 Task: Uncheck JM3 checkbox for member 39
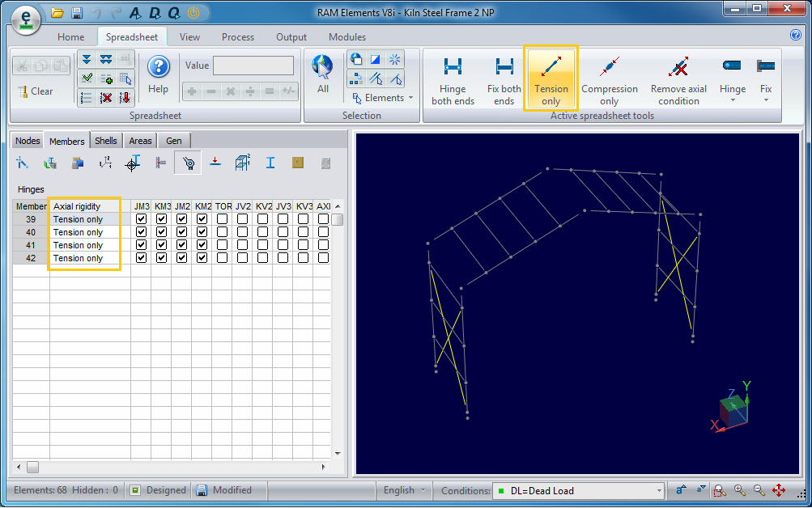(142, 219)
